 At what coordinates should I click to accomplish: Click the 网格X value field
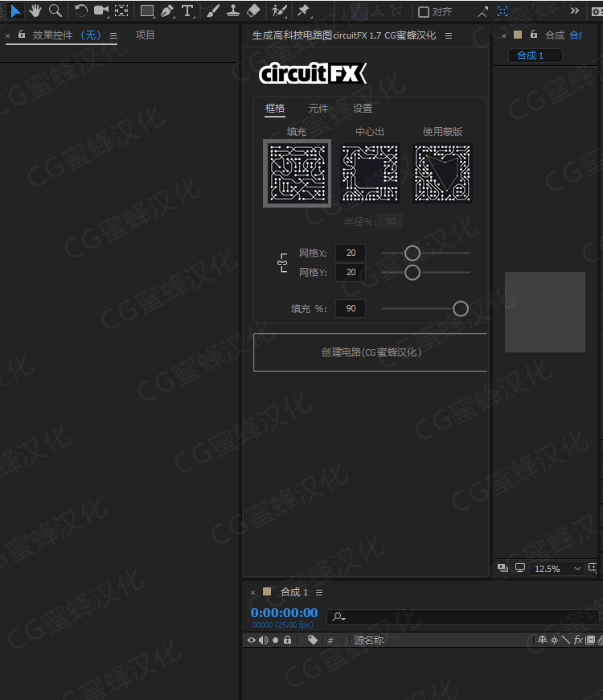[351, 253]
